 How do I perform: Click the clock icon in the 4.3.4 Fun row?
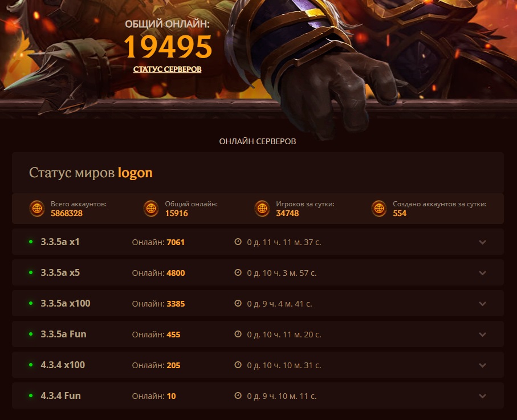238,395
